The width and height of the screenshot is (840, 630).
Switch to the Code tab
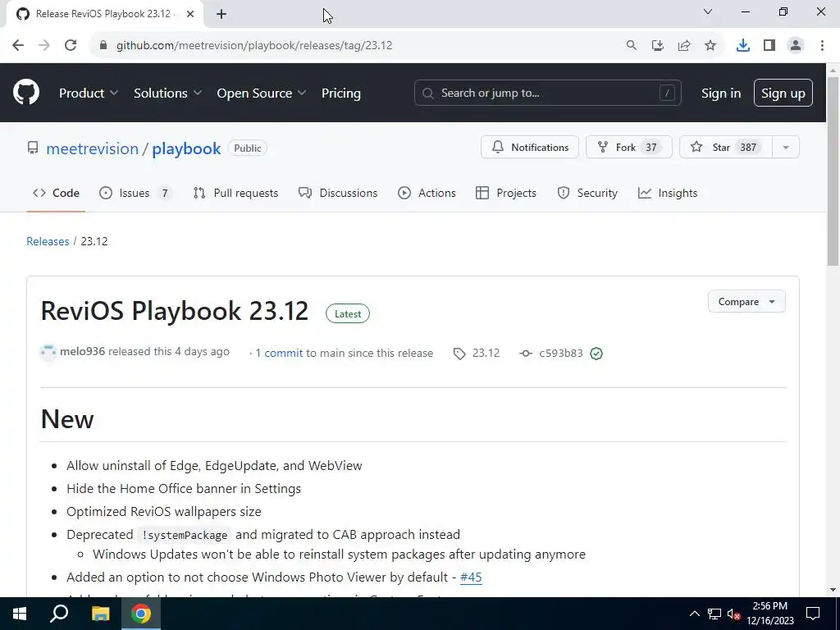[x=56, y=193]
